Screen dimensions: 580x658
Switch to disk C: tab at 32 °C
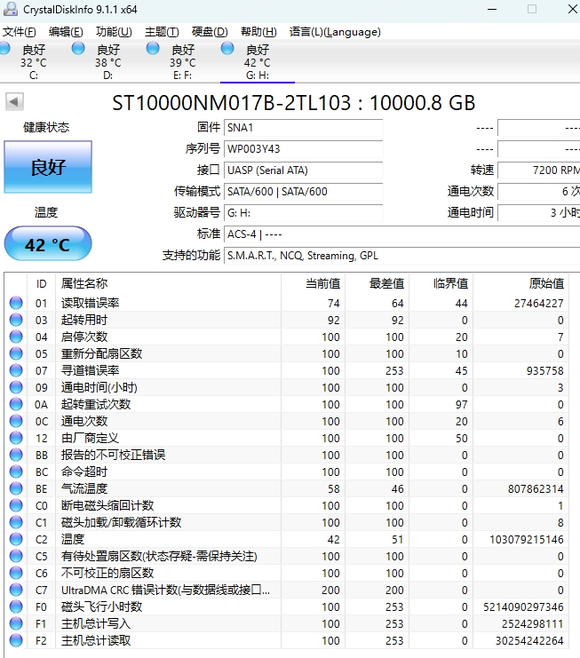click(33, 62)
